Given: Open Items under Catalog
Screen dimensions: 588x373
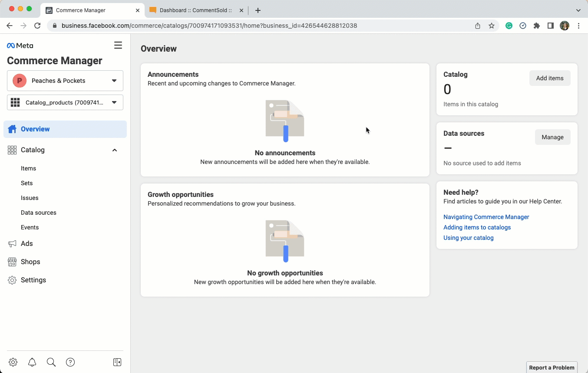Looking at the screenshot, I should 28,168.
